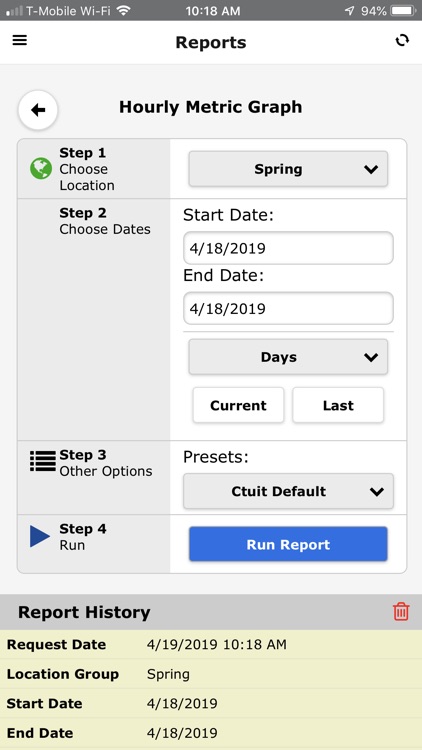Image resolution: width=422 pixels, height=750 pixels.
Task: Open the hamburger menu
Action: coord(20,40)
